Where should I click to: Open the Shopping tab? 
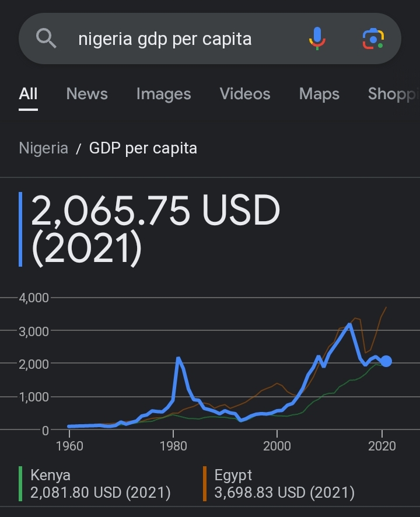pos(394,95)
